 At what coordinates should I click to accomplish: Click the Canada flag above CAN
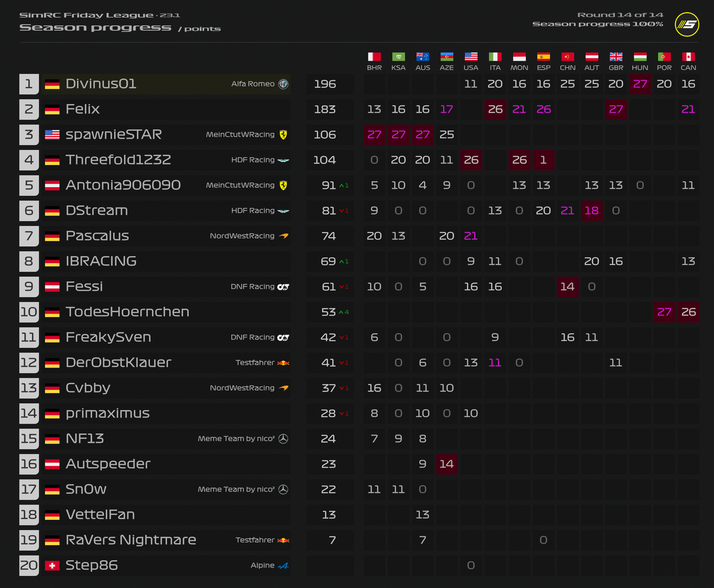click(x=688, y=57)
